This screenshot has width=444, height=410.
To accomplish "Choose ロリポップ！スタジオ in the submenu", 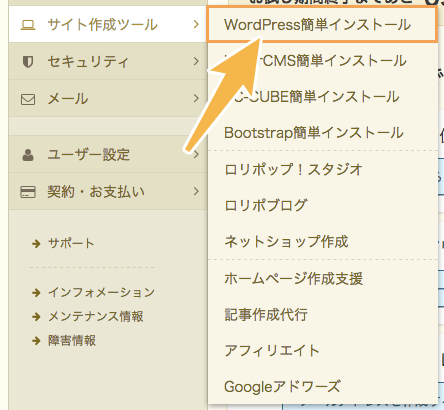I will 322,169.
